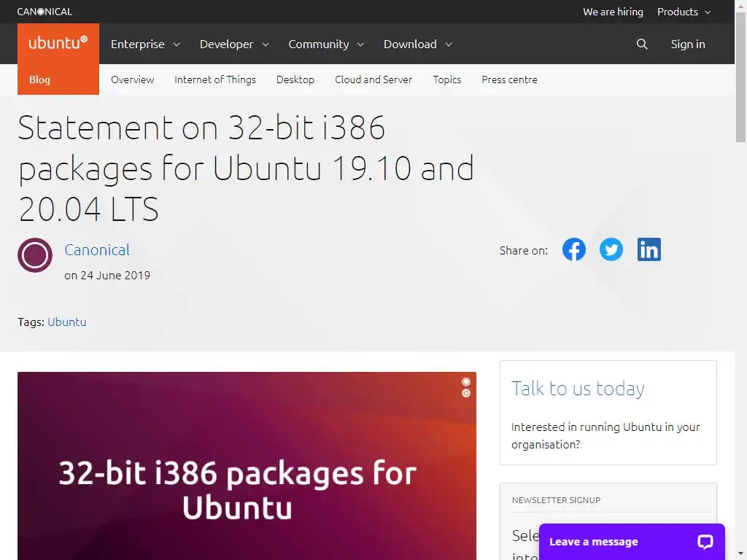Expand the Community menu
The width and height of the screenshot is (747, 560).
click(x=326, y=44)
